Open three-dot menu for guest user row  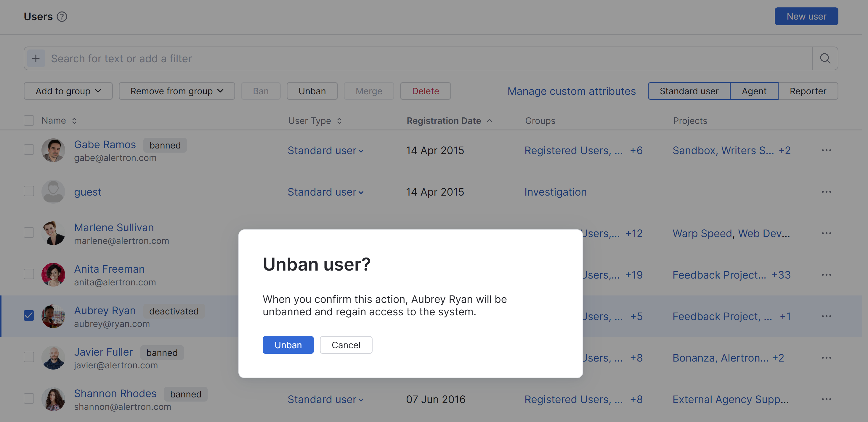826,192
